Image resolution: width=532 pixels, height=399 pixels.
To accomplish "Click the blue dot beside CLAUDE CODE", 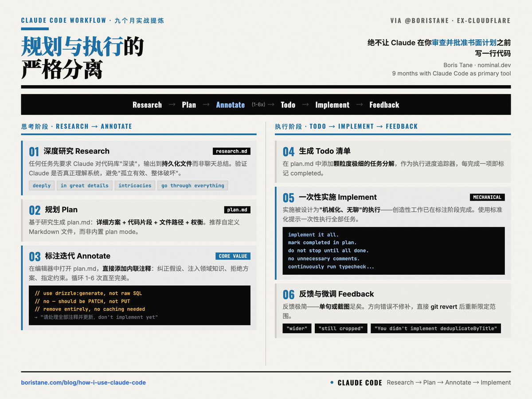I will click(x=332, y=383).
